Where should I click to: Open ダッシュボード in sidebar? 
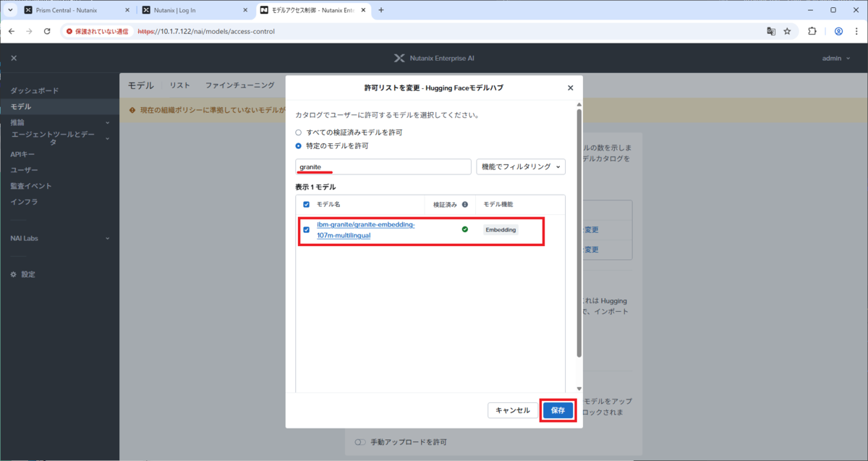coord(35,90)
